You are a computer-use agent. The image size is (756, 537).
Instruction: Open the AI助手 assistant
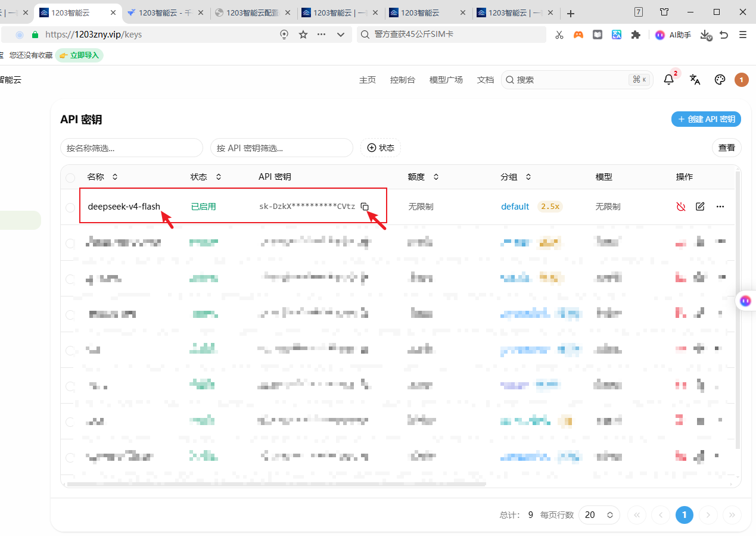[673, 35]
